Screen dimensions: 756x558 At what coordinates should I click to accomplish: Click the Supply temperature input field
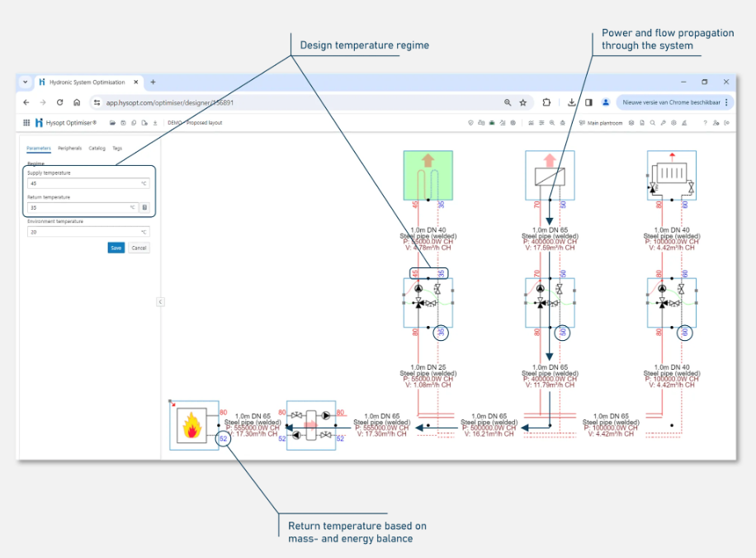(88, 183)
